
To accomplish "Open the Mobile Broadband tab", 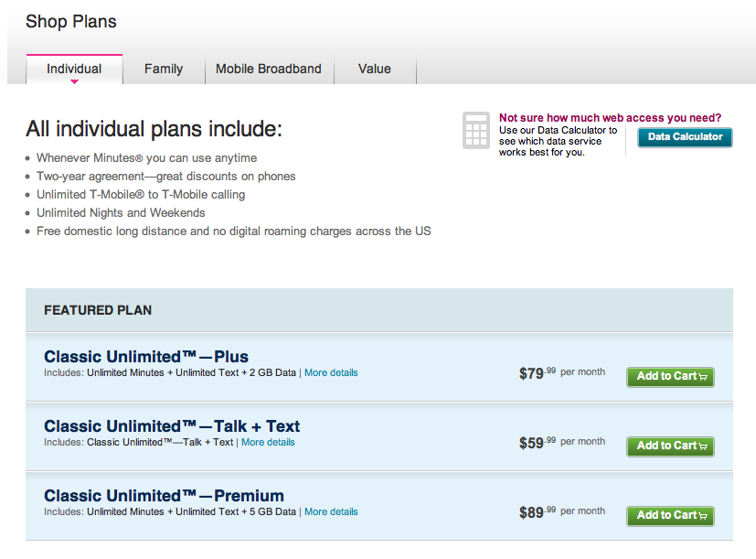I will click(269, 69).
